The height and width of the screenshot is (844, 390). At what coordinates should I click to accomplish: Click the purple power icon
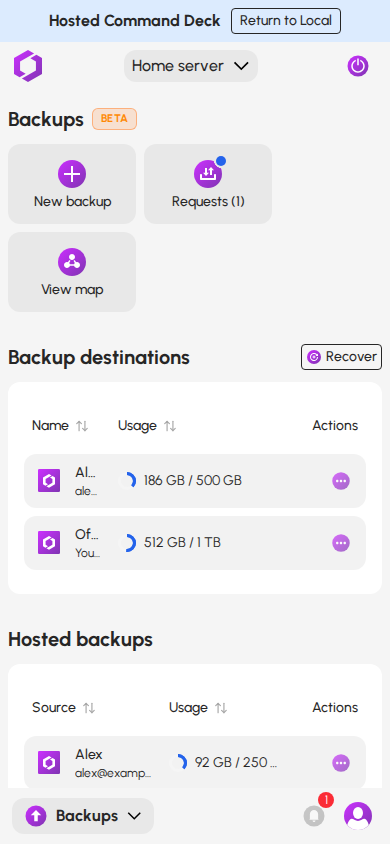point(358,67)
